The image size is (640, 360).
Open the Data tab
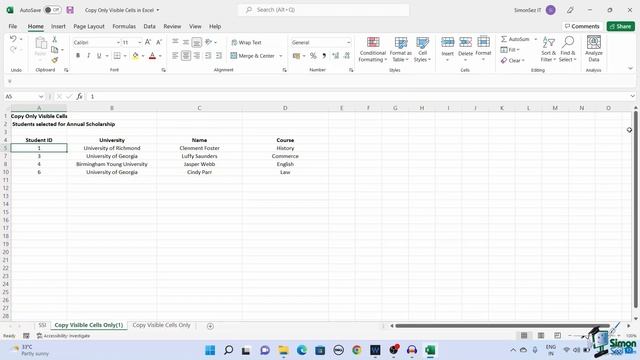click(149, 27)
